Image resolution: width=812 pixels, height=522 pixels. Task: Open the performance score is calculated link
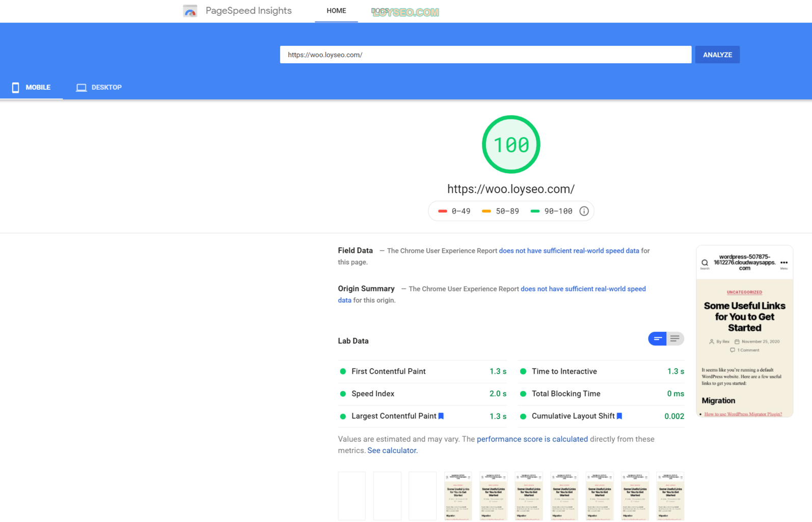click(532, 439)
